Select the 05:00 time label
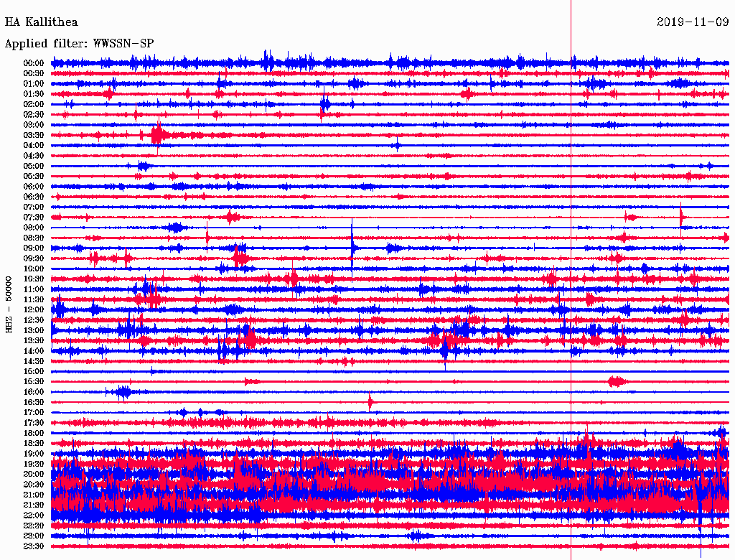Viewport: 735px width, 560px height. pos(34,166)
